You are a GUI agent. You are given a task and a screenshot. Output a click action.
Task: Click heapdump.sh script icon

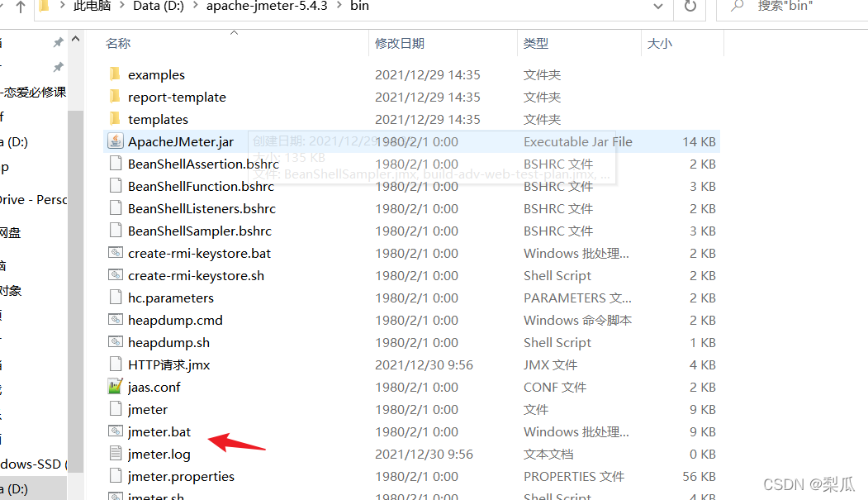pyautogui.click(x=115, y=341)
